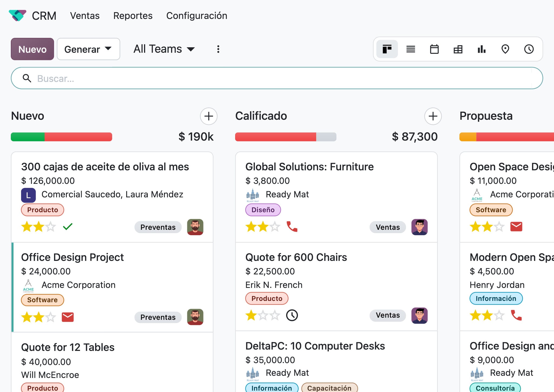Click clock activity on Quote for 600 Chairs

[292, 315]
